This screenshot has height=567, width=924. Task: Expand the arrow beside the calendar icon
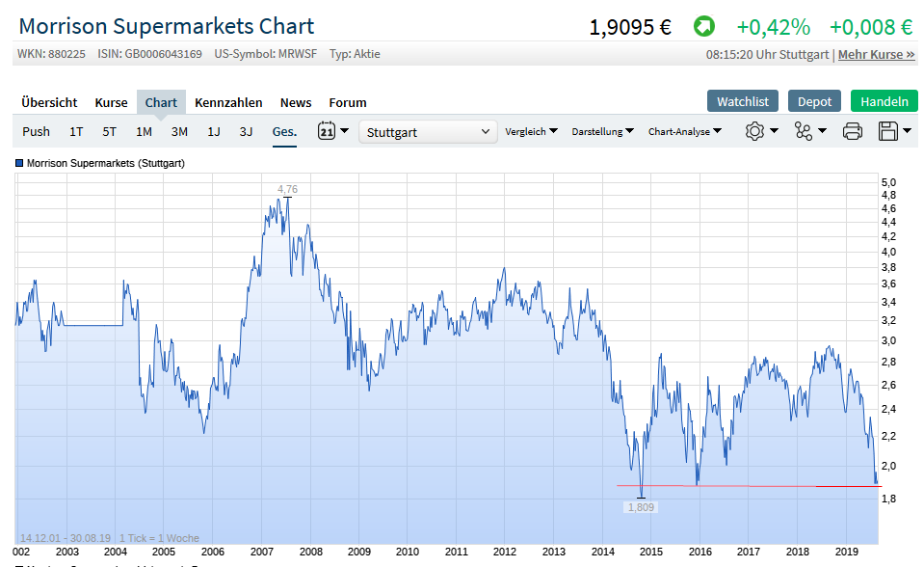pyautogui.click(x=345, y=130)
